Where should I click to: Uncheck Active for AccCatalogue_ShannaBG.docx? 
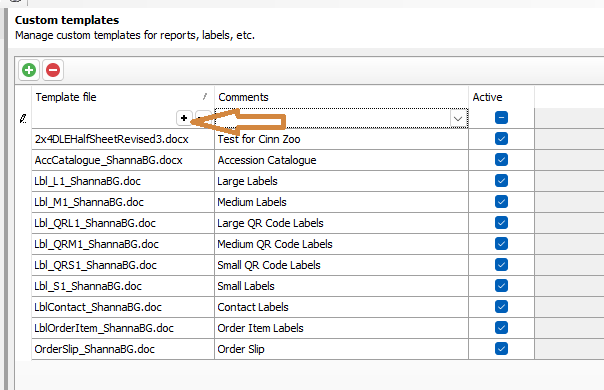tap(501, 160)
